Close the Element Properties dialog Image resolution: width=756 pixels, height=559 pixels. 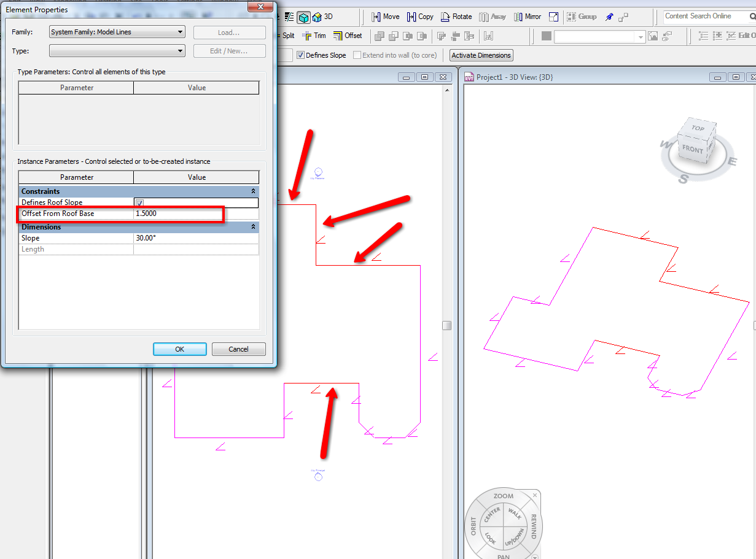pos(260,6)
